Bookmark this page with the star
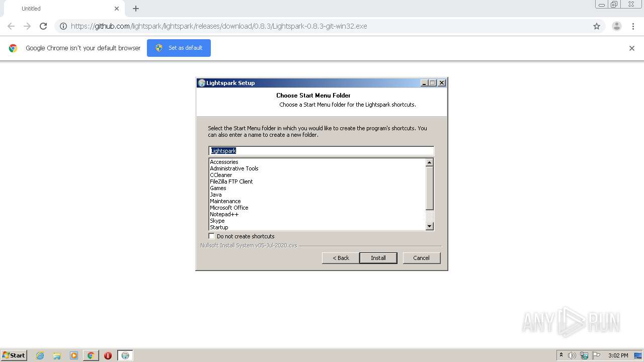The width and height of the screenshot is (644, 362). click(x=597, y=26)
